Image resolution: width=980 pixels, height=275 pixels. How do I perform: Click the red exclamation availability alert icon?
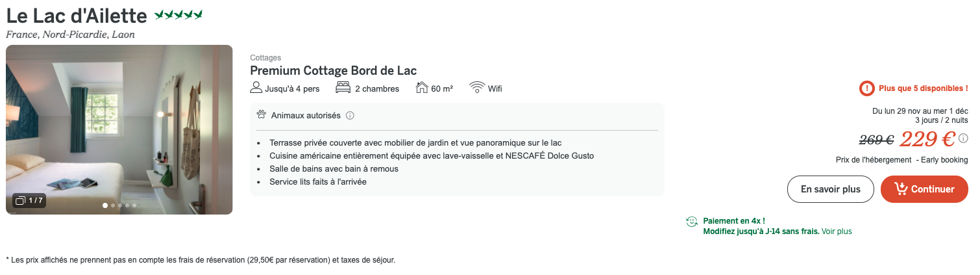[x=866, y=88]
